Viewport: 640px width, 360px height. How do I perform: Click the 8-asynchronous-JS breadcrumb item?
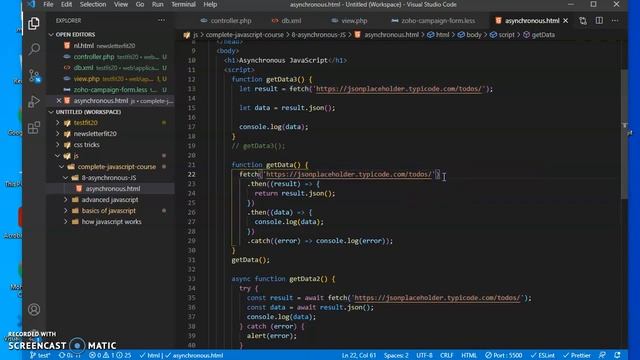tap(318, 35)
